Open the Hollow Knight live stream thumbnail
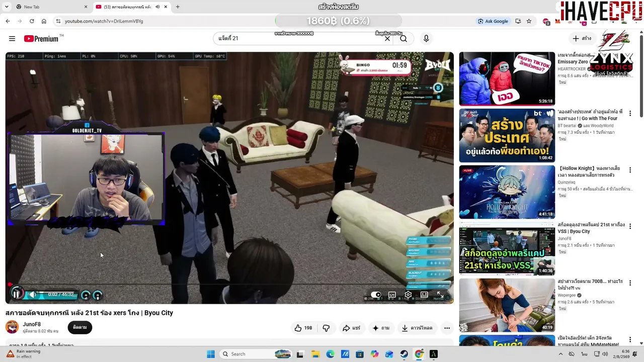The width and height of the screenshot is (644, 362). point(507,192)
